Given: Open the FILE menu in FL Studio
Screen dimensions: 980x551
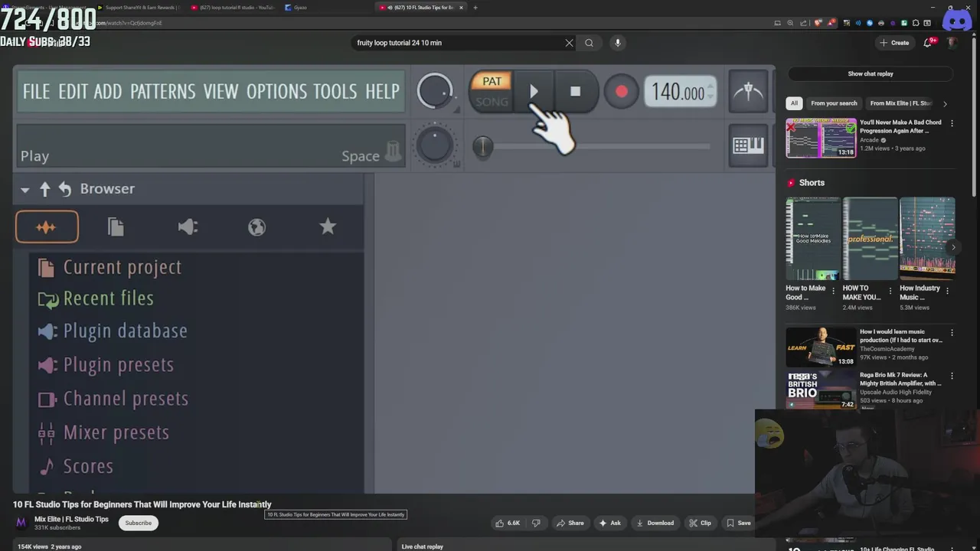Looking at the screenshot, I should pos(36,92).
